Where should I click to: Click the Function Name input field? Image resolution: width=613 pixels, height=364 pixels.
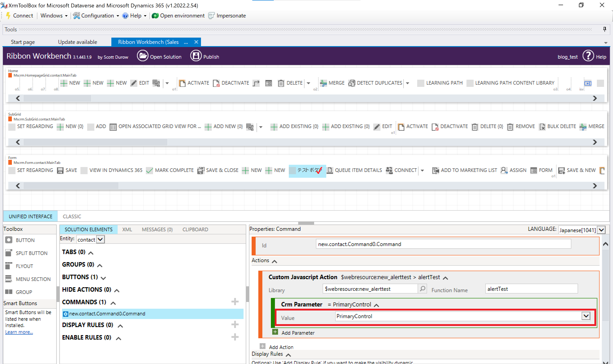(531, 289)
